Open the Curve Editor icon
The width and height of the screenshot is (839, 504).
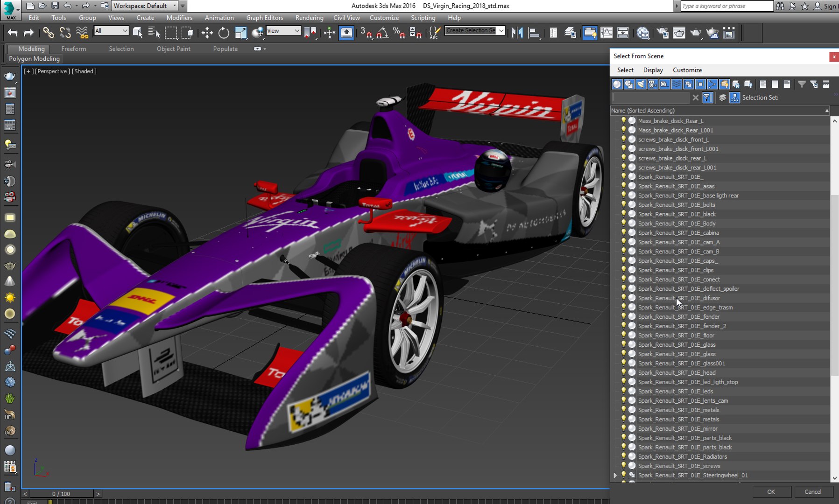click(606, 33)
